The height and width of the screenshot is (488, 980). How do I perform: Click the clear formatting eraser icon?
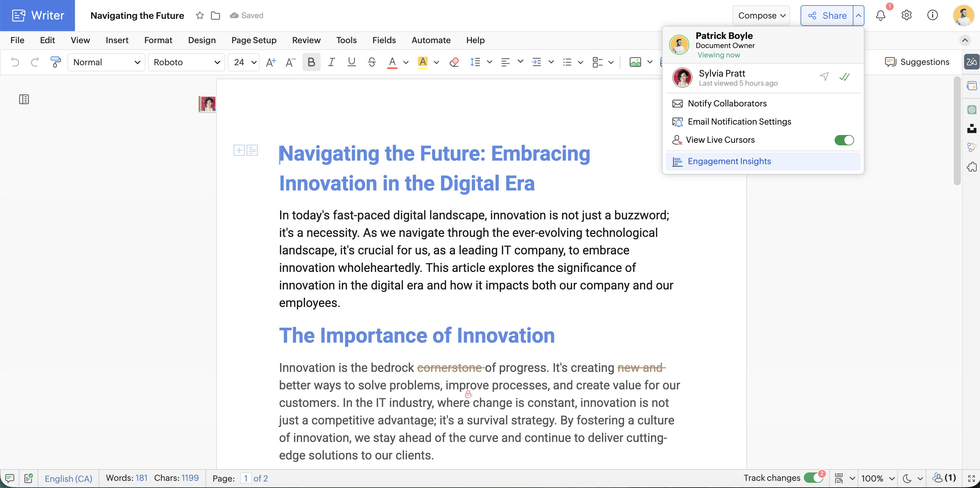tap(454, 62)
